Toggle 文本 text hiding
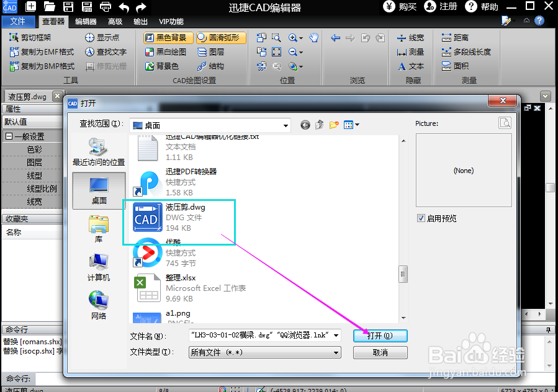The width and height of the screenshot is (558, 392). pos(411,66)
